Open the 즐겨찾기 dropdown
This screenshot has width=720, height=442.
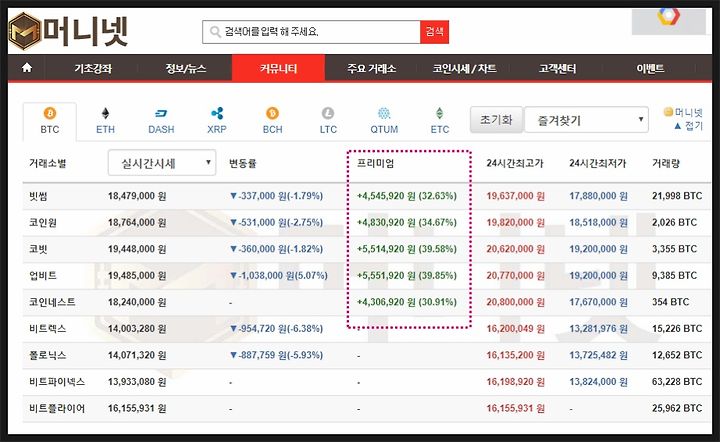pos(586,120)
